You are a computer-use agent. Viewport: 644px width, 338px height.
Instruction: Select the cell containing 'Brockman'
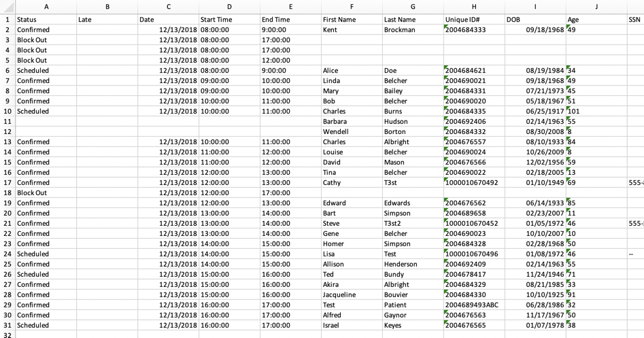tap(412, 30)
